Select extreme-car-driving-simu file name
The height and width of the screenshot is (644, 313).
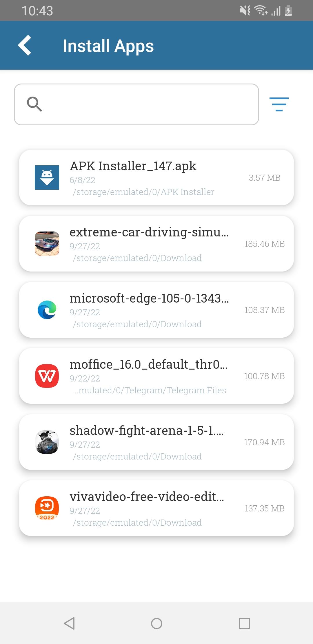(x=149, y=232)
